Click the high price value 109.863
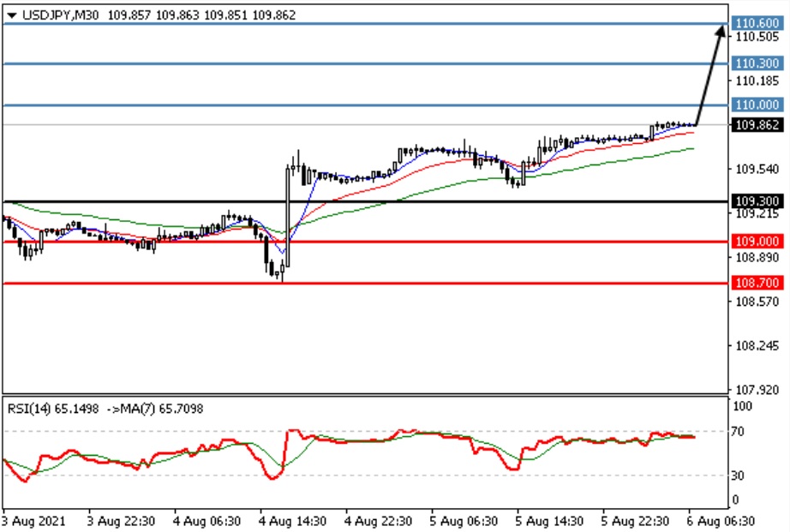This screenshot has height=532, width=790. pos(177,15)
